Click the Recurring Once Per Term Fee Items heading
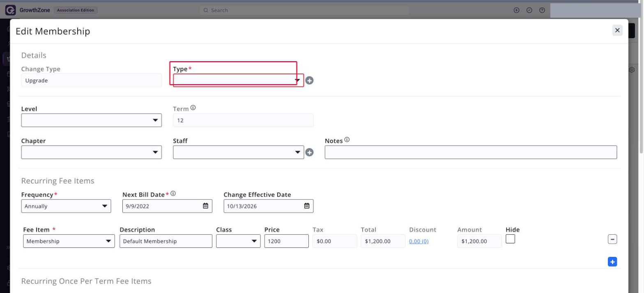The width and height of the screenshot is (644, 293). (x=86, y=281)
